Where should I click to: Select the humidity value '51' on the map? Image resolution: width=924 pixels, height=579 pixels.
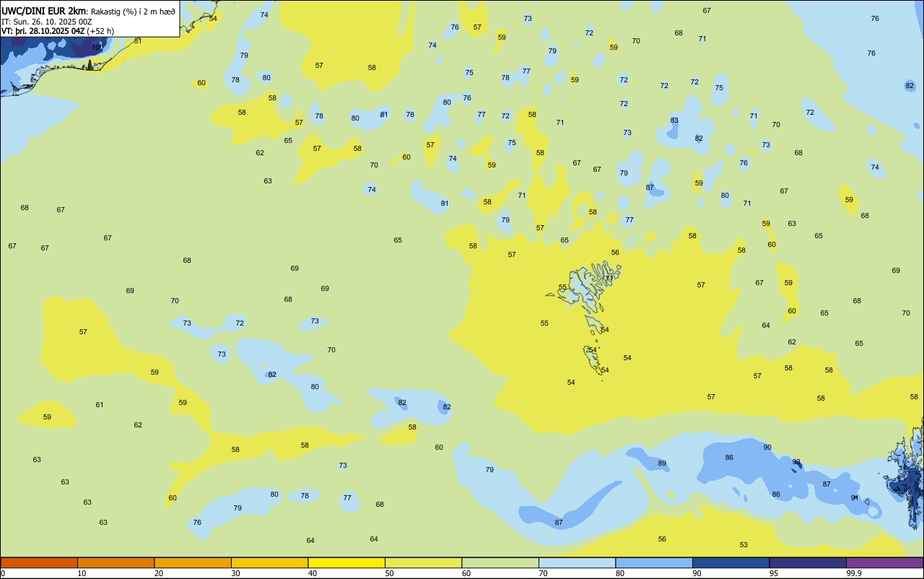[x=138, y=40]
